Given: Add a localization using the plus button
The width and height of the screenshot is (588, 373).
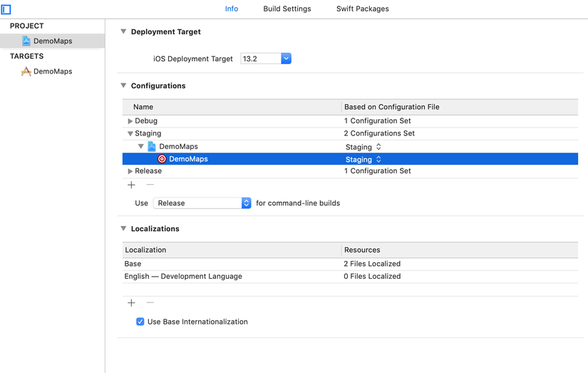Looking at the screenshot, I should 131,302.
